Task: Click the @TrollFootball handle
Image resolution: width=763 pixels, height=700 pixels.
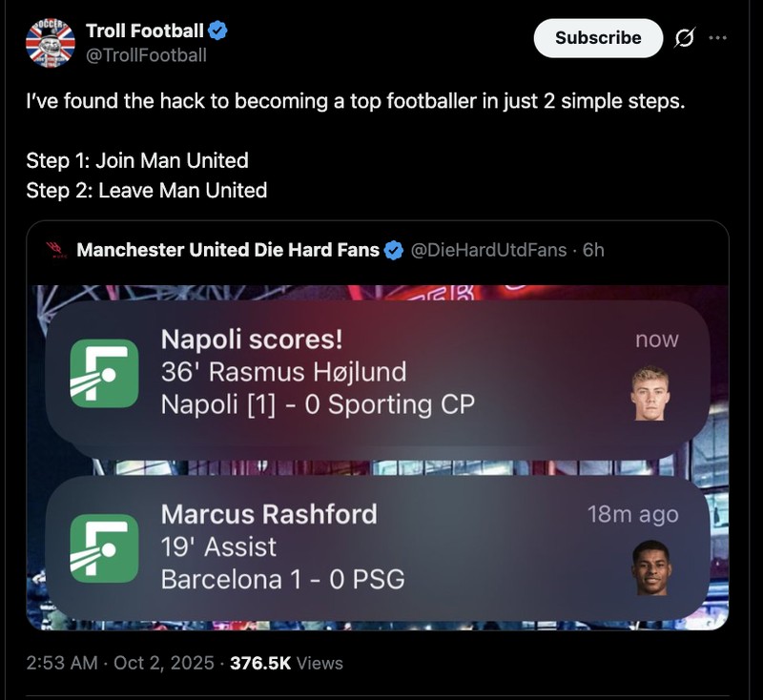Action: (x=146, y=54)
